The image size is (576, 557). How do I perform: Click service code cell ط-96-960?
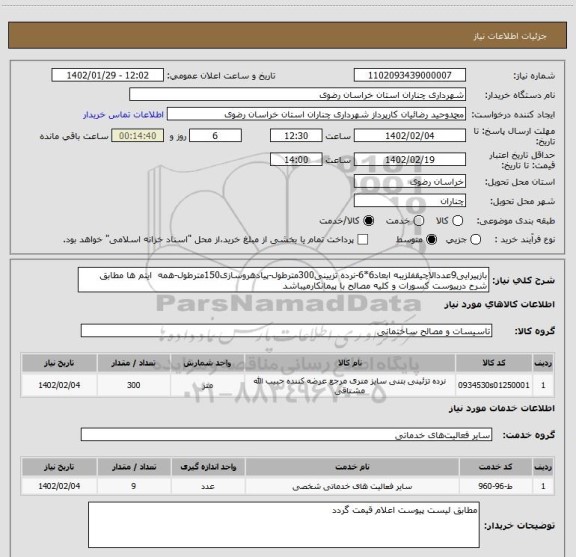(x=495, y=486)
